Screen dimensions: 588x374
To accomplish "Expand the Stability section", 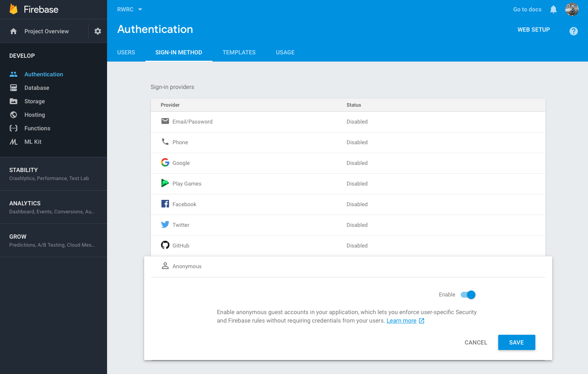I will 54,174.
